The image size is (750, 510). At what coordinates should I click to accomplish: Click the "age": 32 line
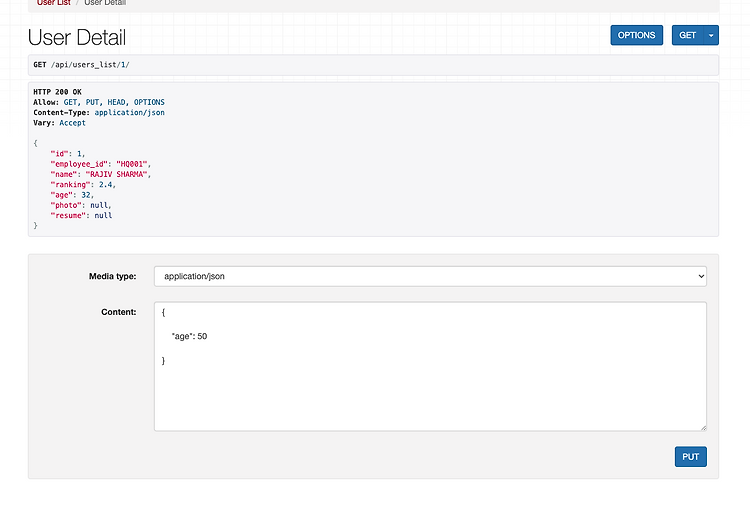[72, 195]
